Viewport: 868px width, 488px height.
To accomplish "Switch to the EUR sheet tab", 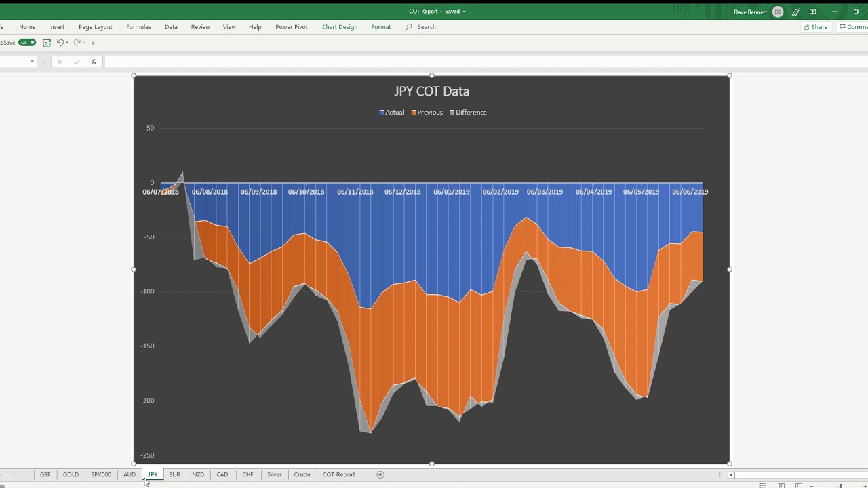I will tap(174, 474).
